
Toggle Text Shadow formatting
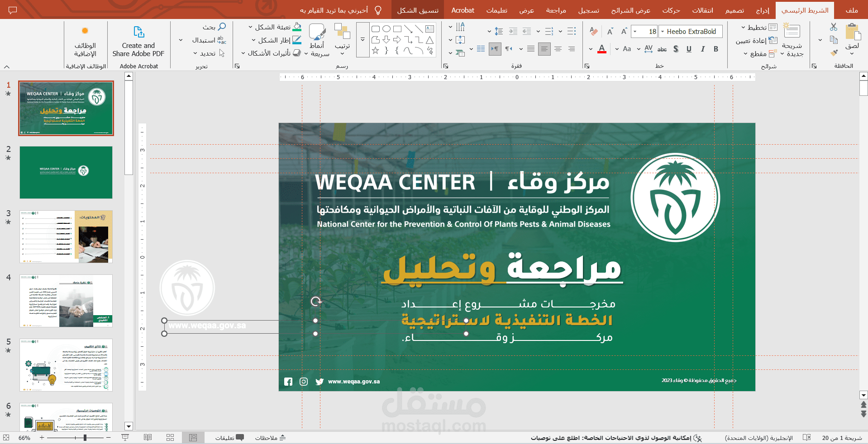[x=676, y=49]
